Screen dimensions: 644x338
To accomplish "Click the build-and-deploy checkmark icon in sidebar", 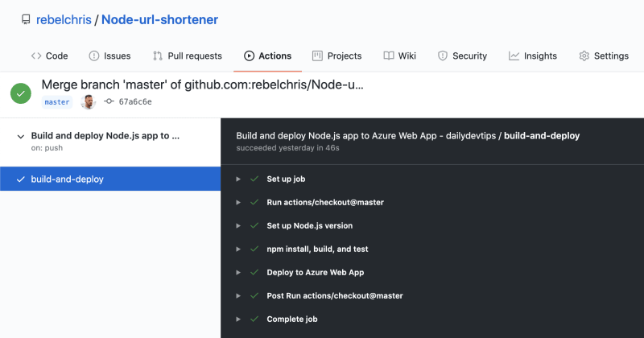I will click(21, 179).
